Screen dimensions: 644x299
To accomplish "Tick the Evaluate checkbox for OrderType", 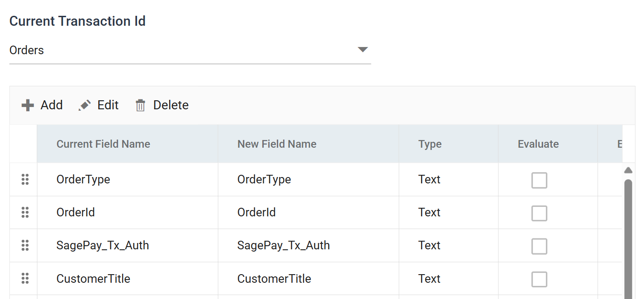I will tap(539, 180).
